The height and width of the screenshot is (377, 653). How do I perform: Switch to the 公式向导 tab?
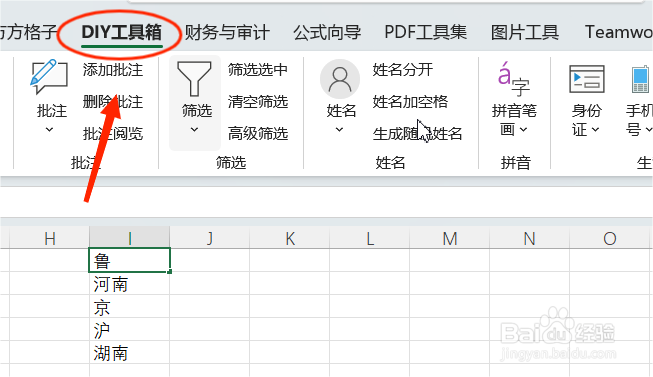point(327,32)
